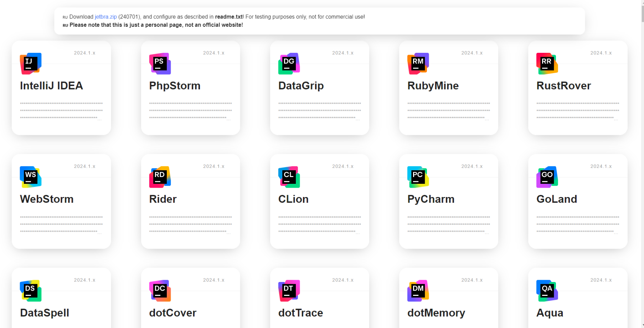Click the 2024.1.x version on Rider card
Screen dimensions: 644x328
click(213, 166)
